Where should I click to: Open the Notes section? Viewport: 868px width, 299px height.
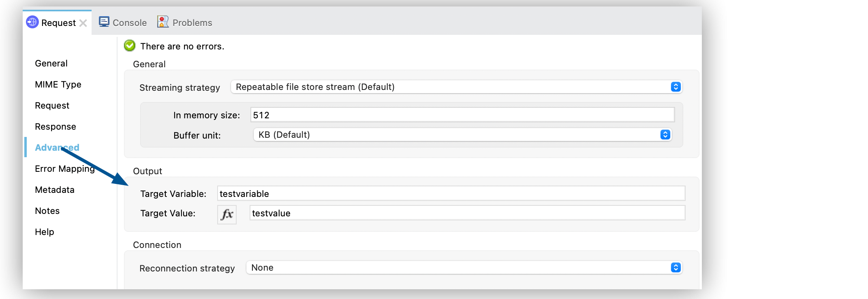tap(47, 211)
